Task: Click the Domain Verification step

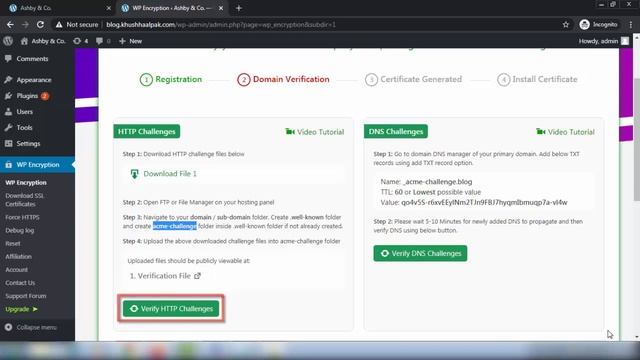Action: pyautogui.click(x=283, y=79)
